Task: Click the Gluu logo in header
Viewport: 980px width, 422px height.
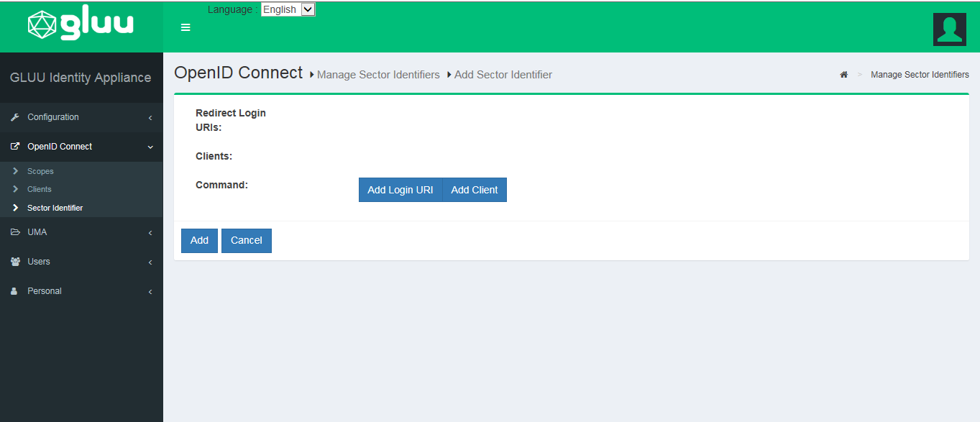Action: (x=81, y=25)
